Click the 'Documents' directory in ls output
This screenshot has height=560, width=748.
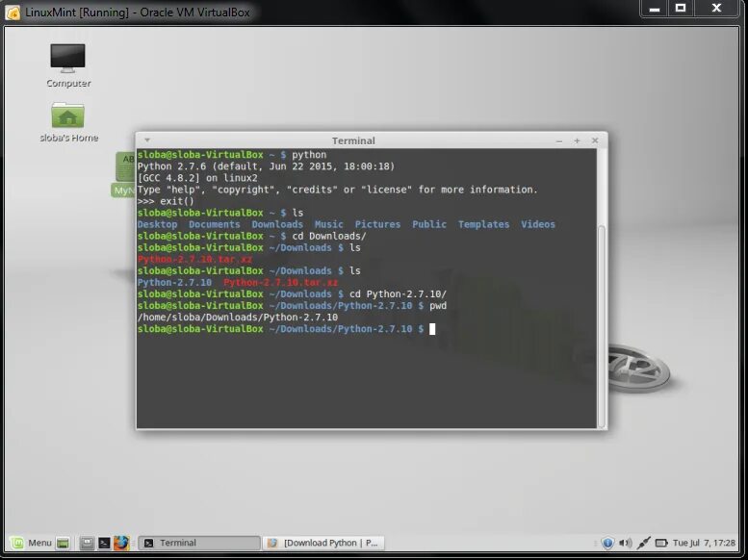215,224
